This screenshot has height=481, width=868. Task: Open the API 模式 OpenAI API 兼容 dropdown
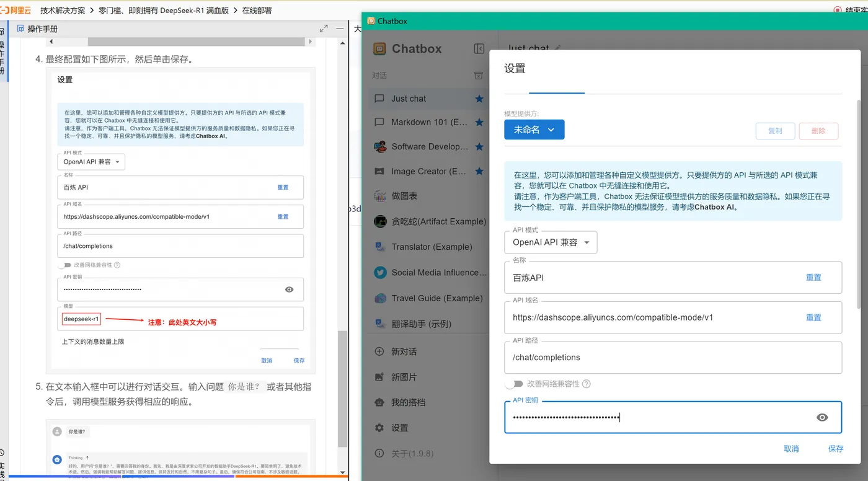tap(551, 242)
